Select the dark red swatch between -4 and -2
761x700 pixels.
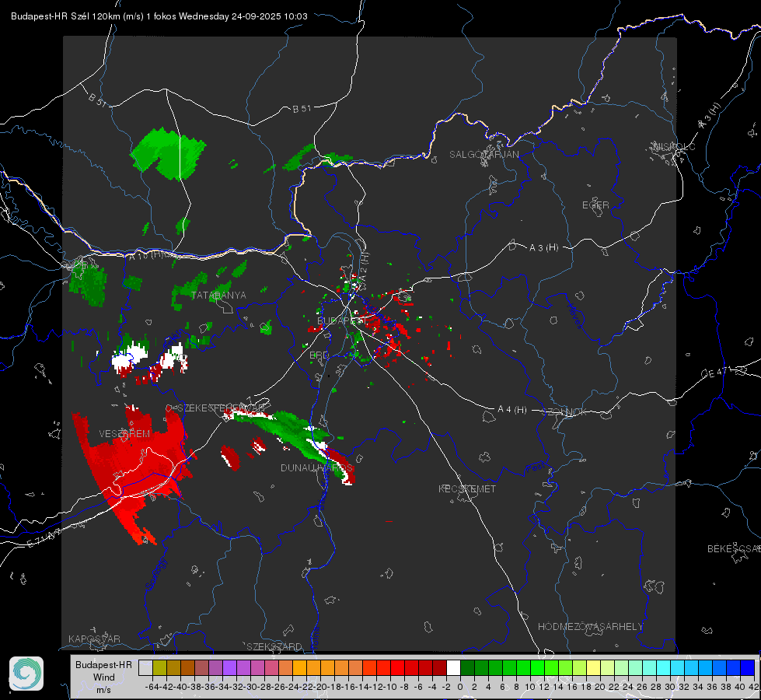tap(440, 667)
